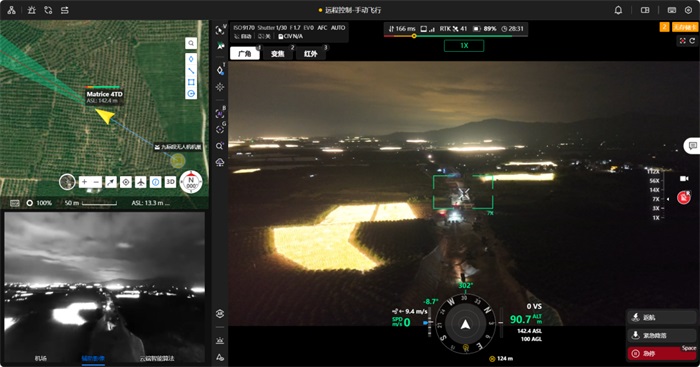Toggle split-screen layout icon
Image resolution: width=700 pixels, height=367 pixels.
[x=645, y=10]
